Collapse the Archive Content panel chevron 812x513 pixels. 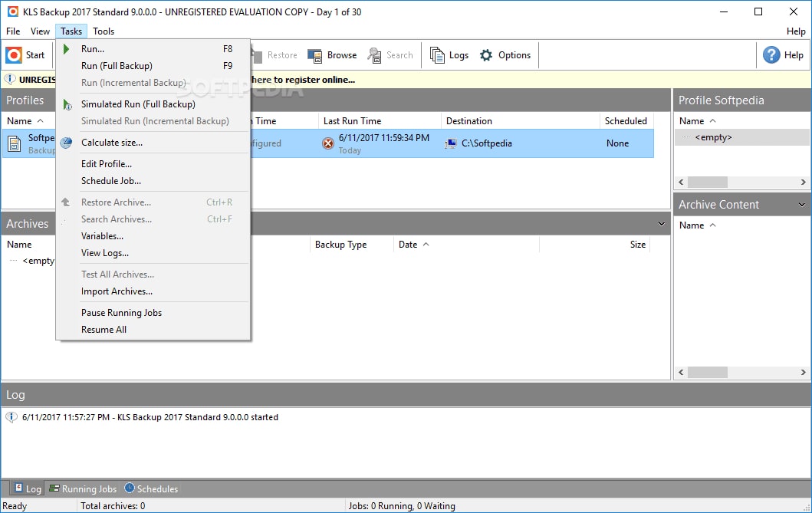(802, 205)
